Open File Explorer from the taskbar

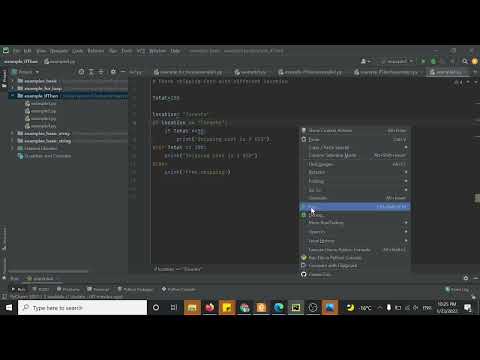pyautogui.click(x=192, y=307)
